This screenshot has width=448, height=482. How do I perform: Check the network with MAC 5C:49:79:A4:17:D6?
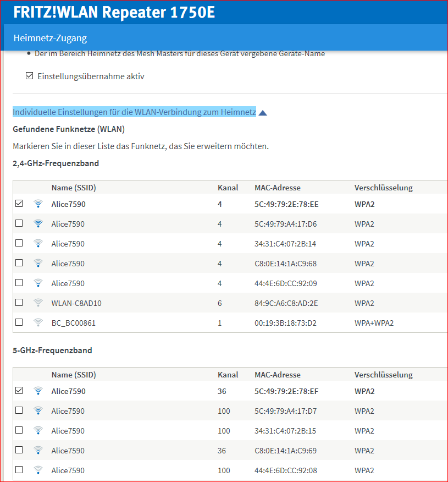tap(19, 223)
